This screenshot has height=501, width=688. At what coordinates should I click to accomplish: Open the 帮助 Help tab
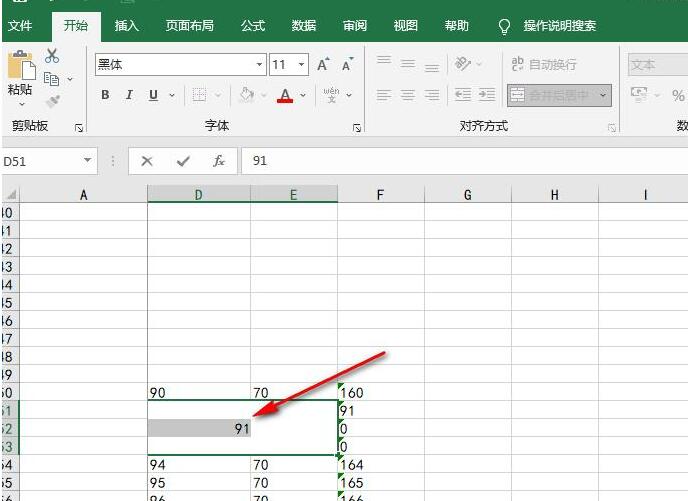click(456, 26)
